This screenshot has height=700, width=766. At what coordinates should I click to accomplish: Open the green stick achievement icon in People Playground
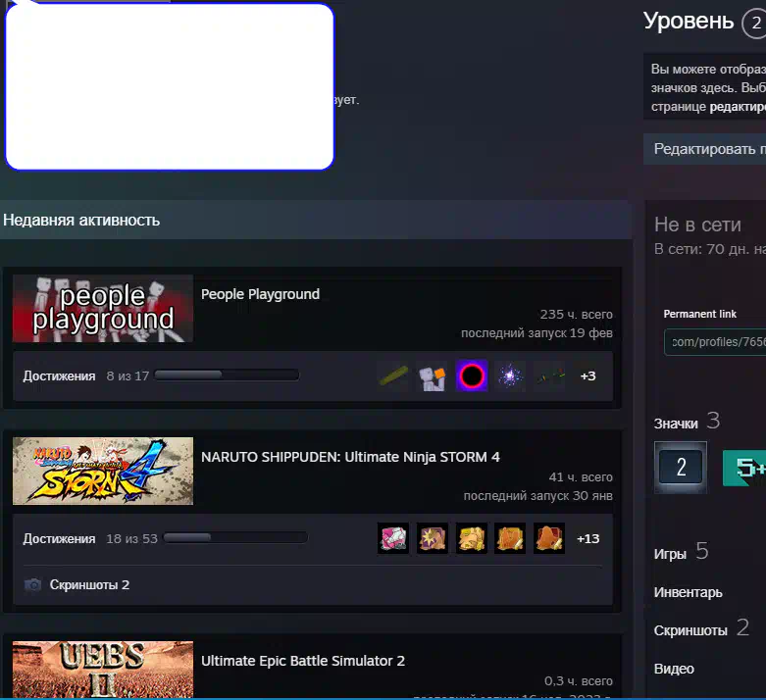click(x=393, y=375)
